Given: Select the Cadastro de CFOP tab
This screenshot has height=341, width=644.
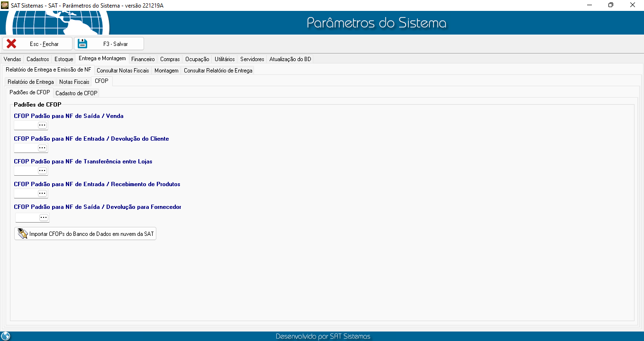Looking at the screenshot, I should click(x=76, y=93).
